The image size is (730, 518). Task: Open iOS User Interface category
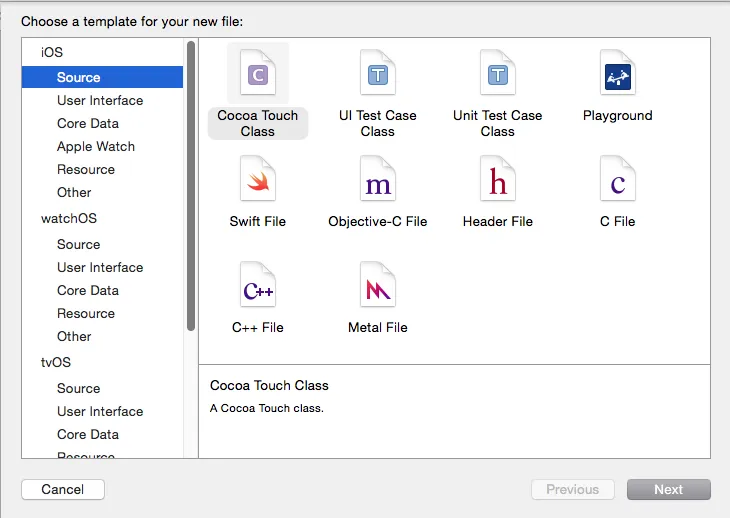coord(100,100)
